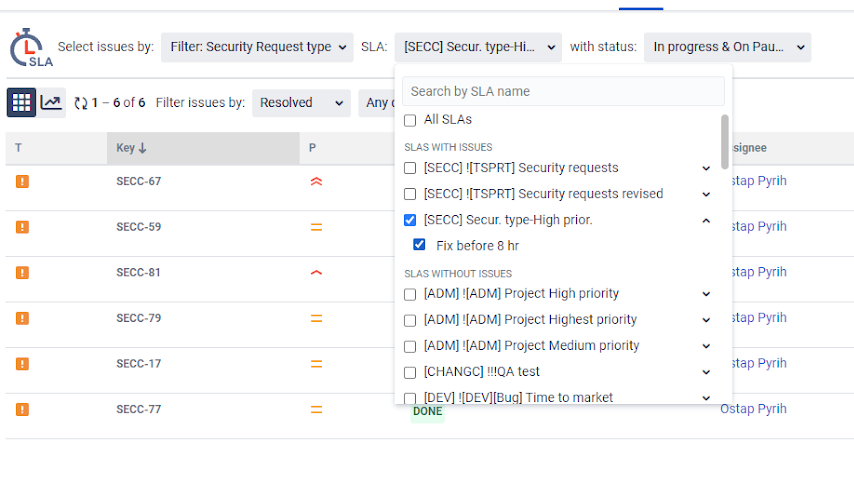The height and width of the screenshot is (497, 854).
Task: Open issue SECC-77
Action: pos(139,409)
